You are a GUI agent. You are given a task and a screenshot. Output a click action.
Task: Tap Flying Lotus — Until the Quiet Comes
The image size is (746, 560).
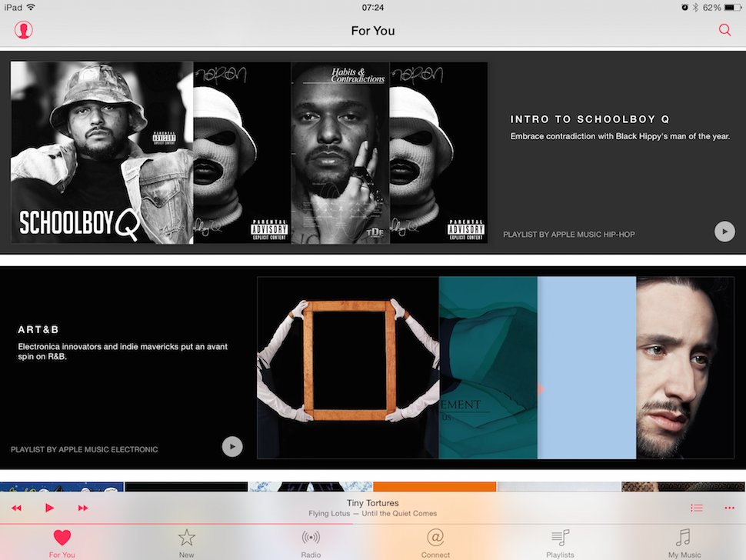pos(372,513)
